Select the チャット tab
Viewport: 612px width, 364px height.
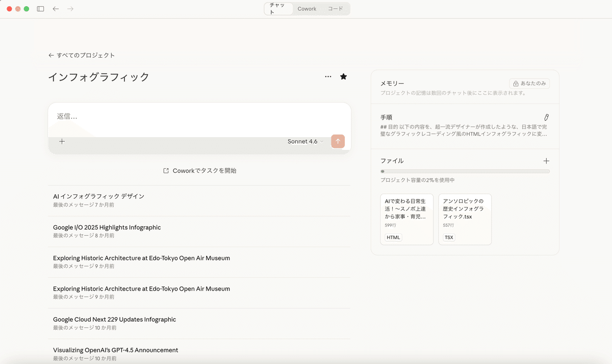(x=278, y=9)
